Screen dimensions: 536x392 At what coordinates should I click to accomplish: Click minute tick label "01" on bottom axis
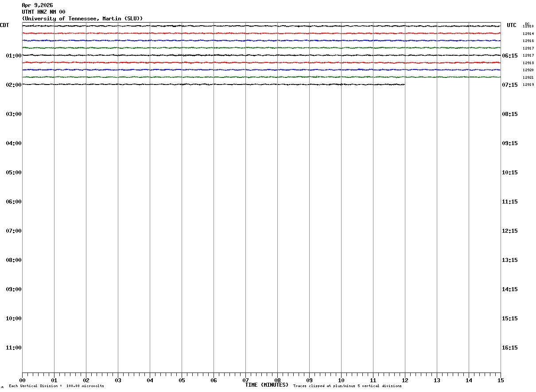pyautogui.click(x=54, y=380)
